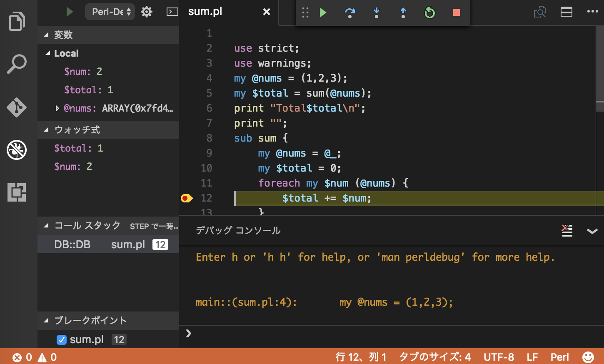
Task: Open the Explorer view in activity bar
Action: [x=17, y=21]
